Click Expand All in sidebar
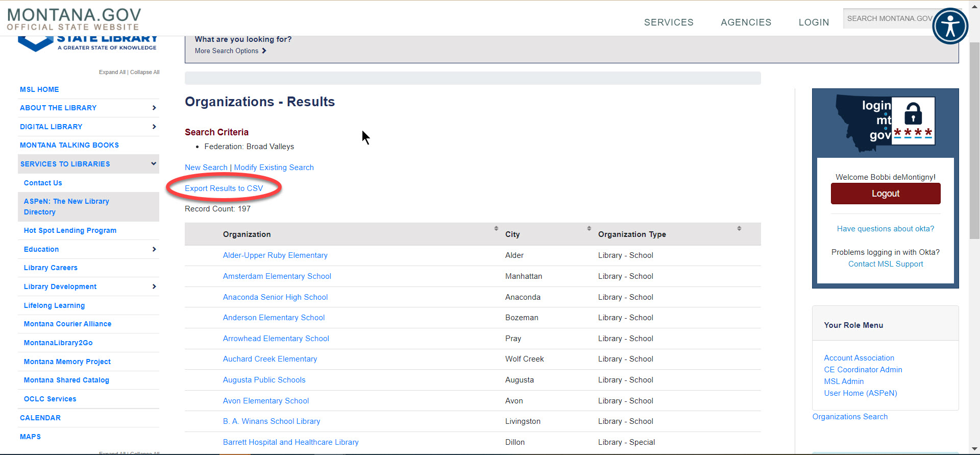980x455 pixels. tap(112, 72)
